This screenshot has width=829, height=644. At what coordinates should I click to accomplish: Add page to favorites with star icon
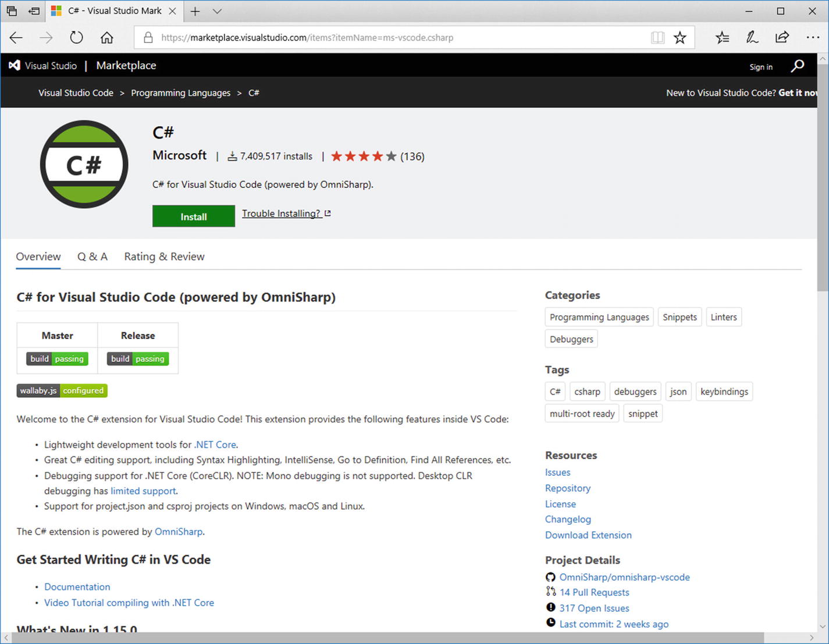(680, 38)
